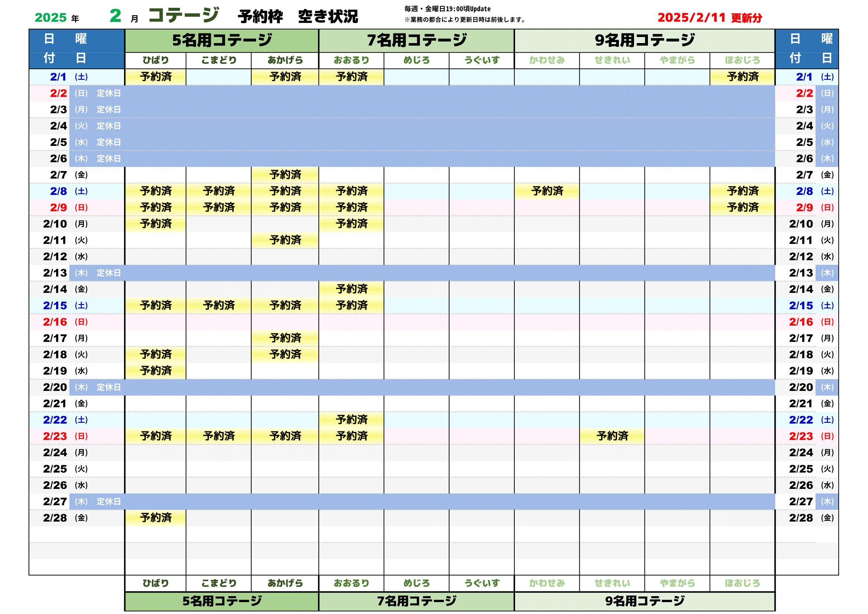This screenshot has width=868, height=614.
Task: Click the green コテージ title word
Action: point(183,15)
